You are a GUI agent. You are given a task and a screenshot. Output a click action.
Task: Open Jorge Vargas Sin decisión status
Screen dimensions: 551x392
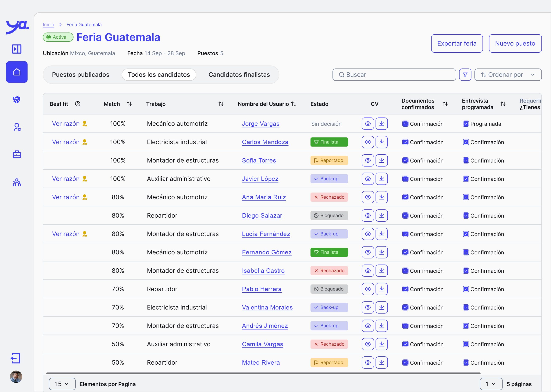point(326,124)
